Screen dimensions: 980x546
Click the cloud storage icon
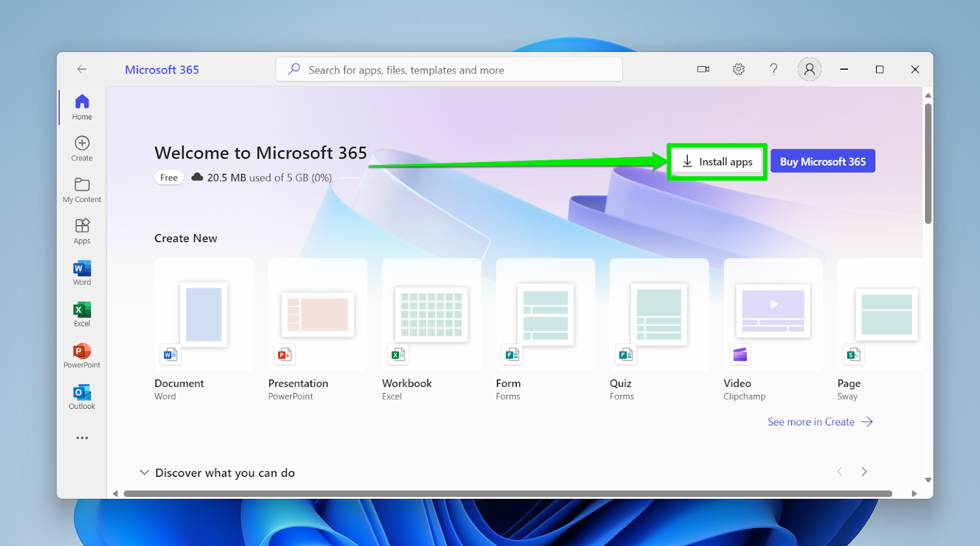[197, 177]
